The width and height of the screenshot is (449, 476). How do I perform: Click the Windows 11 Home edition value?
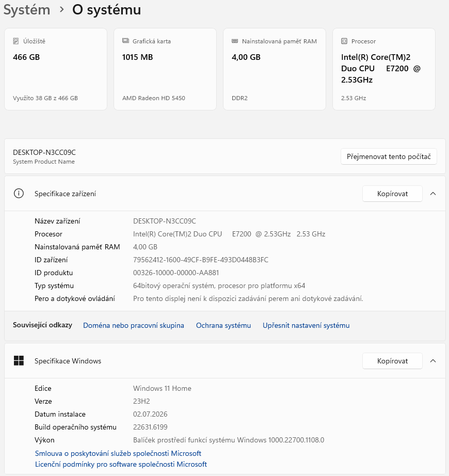coord(162,388)
